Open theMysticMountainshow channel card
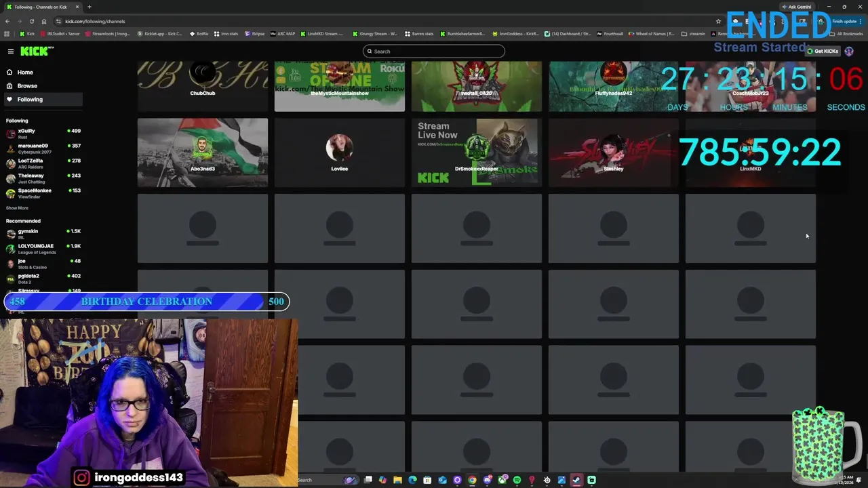The height and width of the screenshot is (488, 868). [339, 86]
